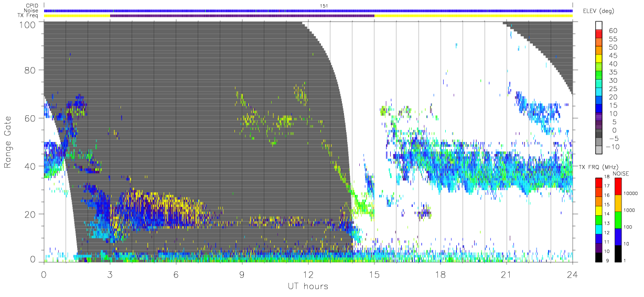
Task: Click the 20 tick on Range Gate axis
Action: 30,214
